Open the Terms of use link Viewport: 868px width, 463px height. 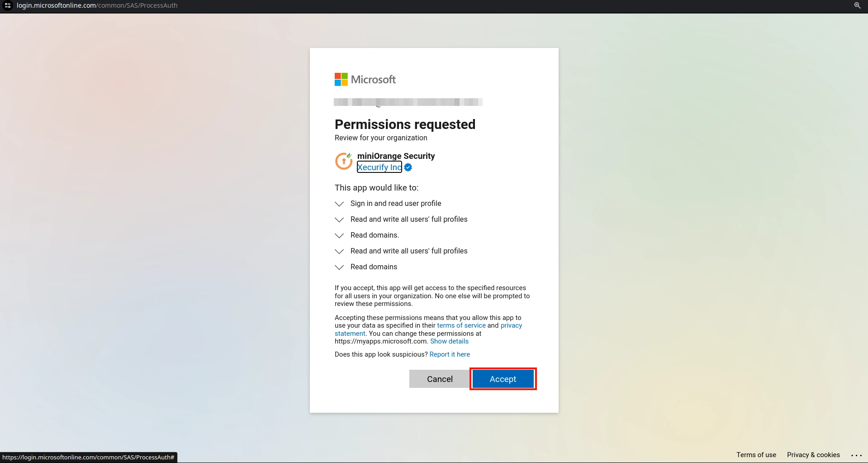point(756,454)
